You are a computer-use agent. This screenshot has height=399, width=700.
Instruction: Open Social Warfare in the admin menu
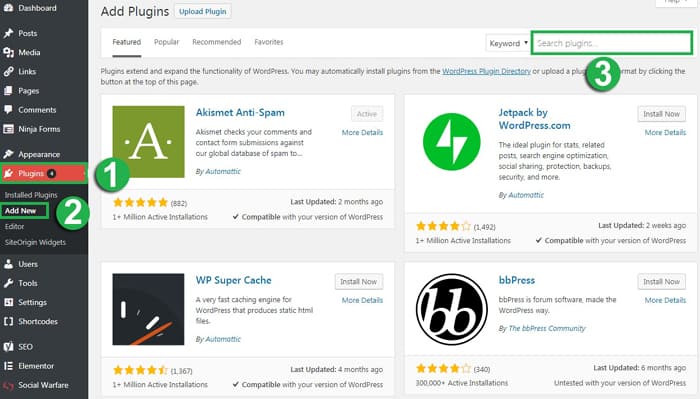(44, 385)
